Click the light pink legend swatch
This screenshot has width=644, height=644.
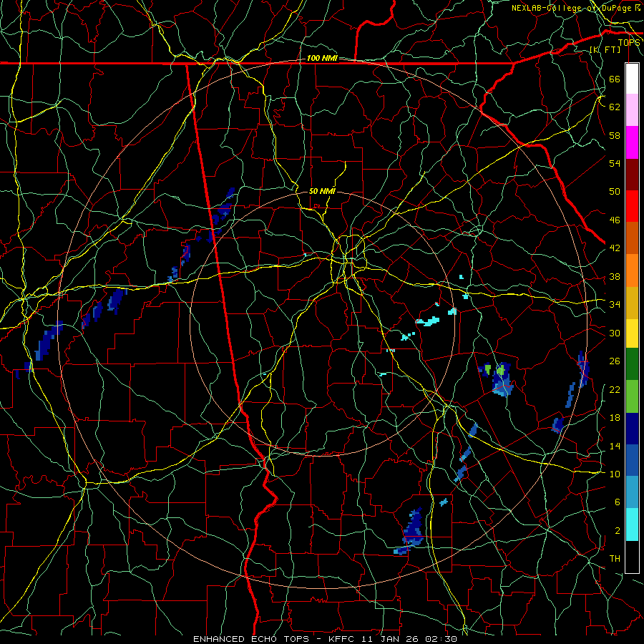632,109
